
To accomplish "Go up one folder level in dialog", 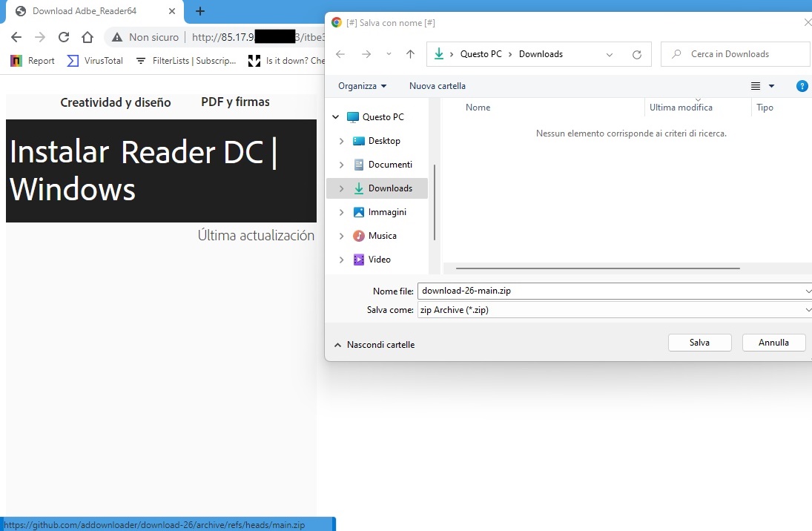I will click(x=410, y=54).
